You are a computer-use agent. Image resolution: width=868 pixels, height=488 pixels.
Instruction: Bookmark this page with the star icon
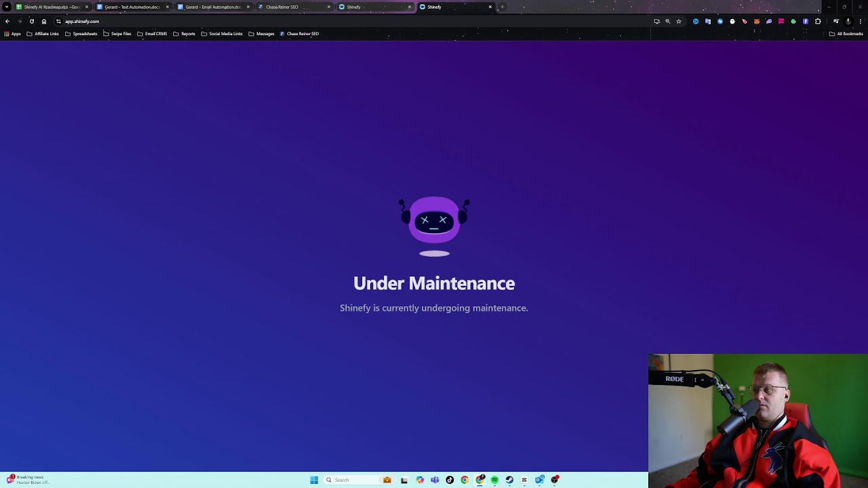click(x=679, y=21)
